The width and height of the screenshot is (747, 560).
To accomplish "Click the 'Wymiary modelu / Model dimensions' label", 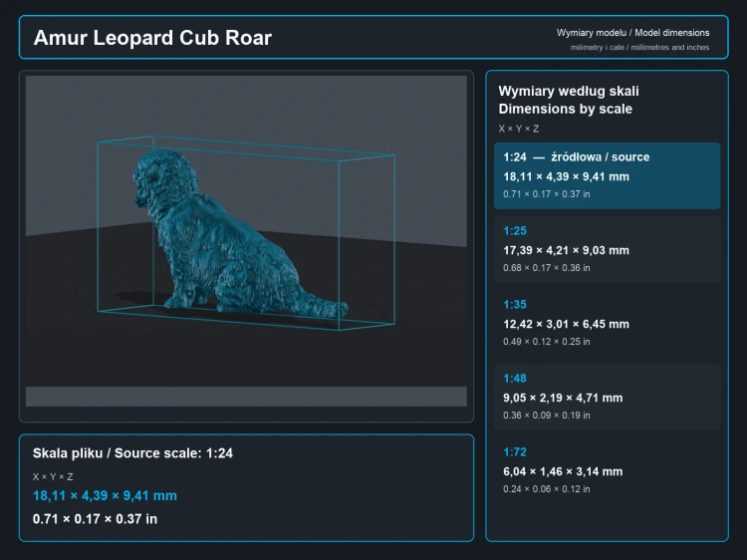I will (x=632, y=33).
